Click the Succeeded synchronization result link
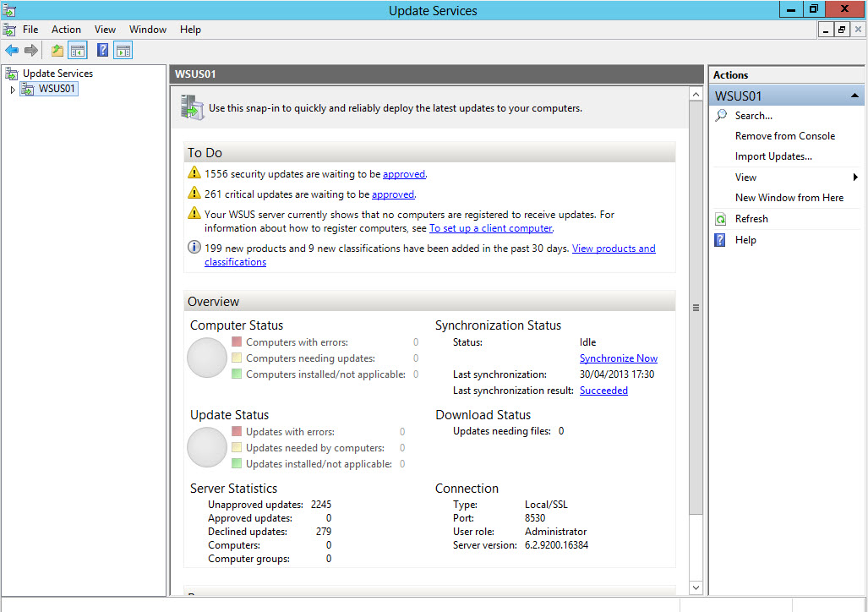The image size is (868, 612). pos(603,391)
